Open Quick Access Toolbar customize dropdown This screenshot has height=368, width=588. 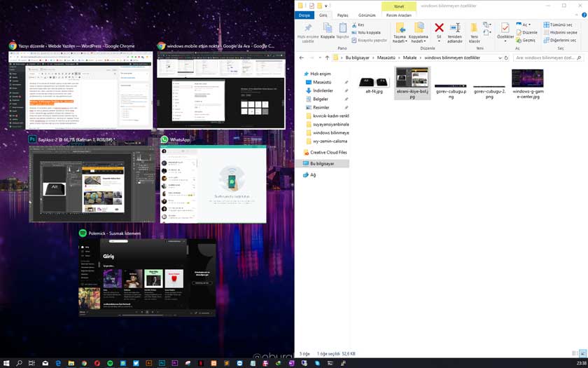pos(326,6)
